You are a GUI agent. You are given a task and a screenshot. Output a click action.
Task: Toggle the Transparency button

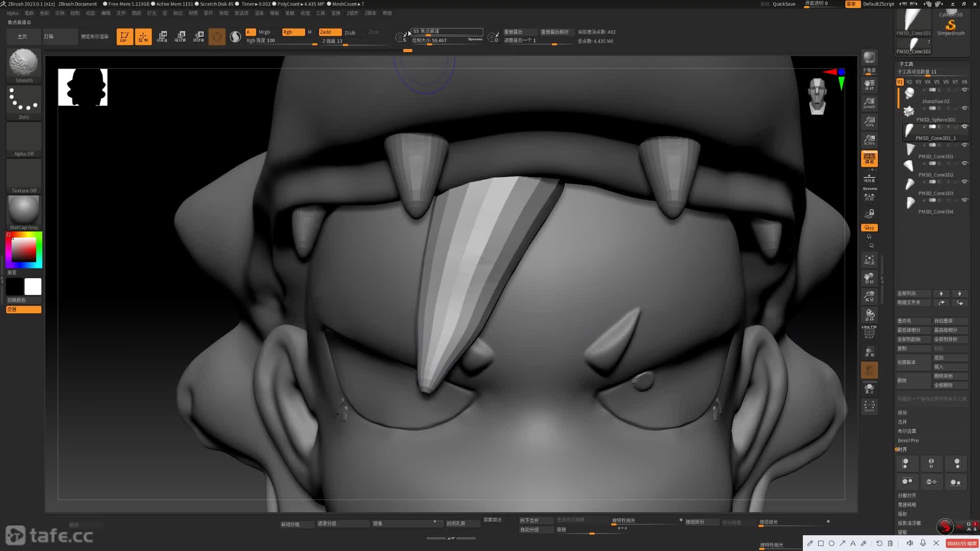click(x=869, y=352)
